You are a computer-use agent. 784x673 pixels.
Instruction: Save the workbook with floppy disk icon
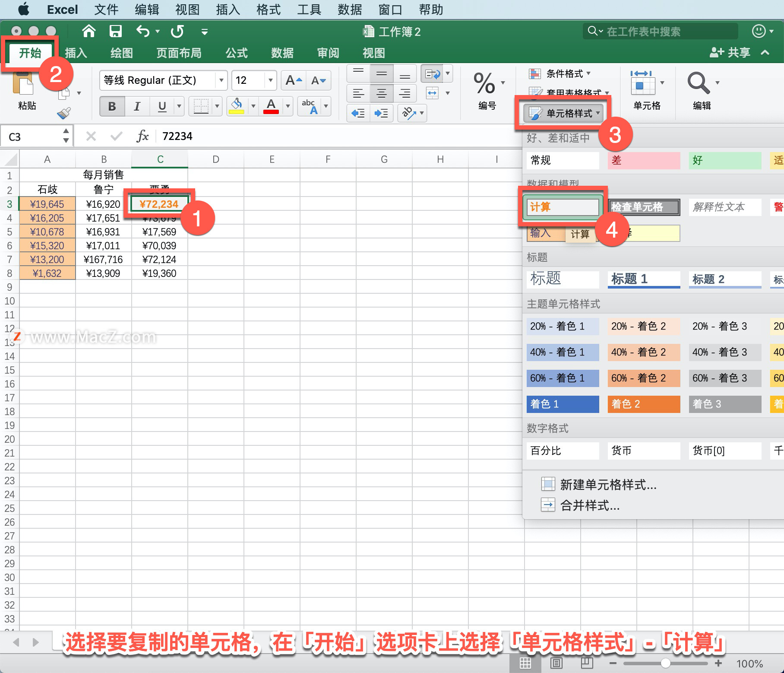pyautogui.click(x=116, y=31)
